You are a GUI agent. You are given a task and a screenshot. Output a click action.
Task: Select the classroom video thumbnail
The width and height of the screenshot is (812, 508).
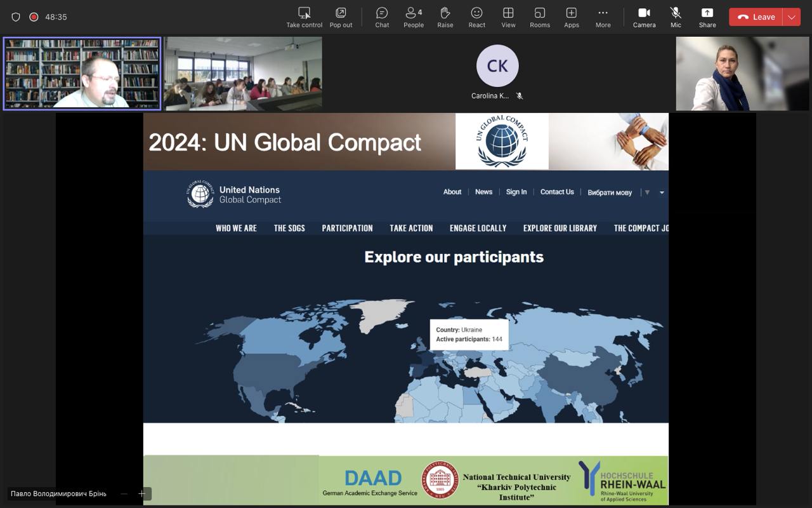244,74
